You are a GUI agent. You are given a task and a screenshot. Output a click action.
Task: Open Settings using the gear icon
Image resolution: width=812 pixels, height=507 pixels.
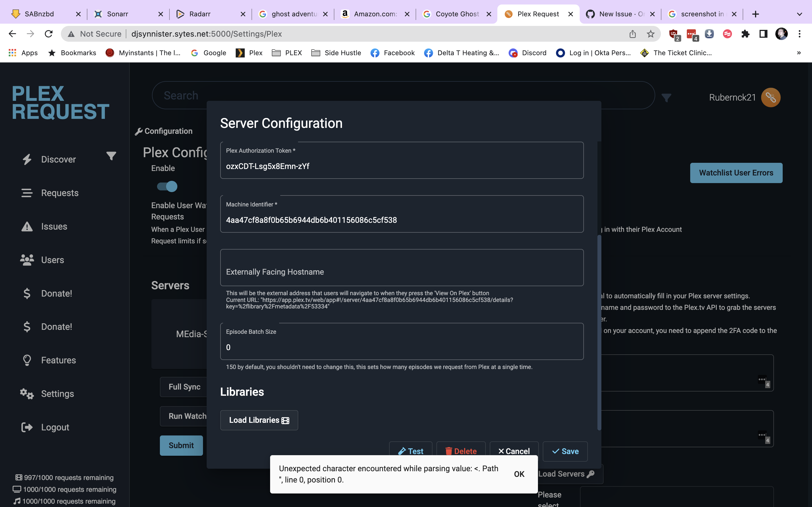[x=27, y=394]
